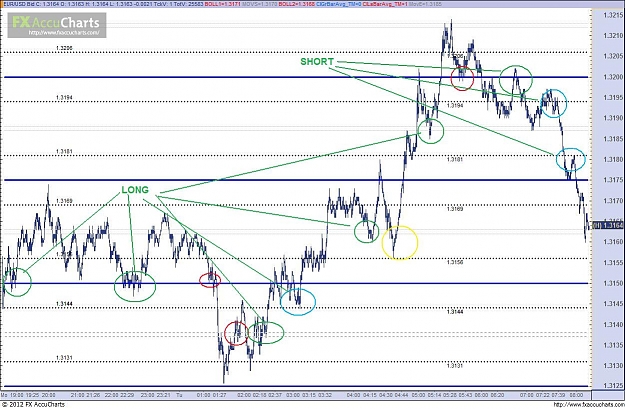Open the fxaccucharts.com link at bottom right

tap(588, 405)
